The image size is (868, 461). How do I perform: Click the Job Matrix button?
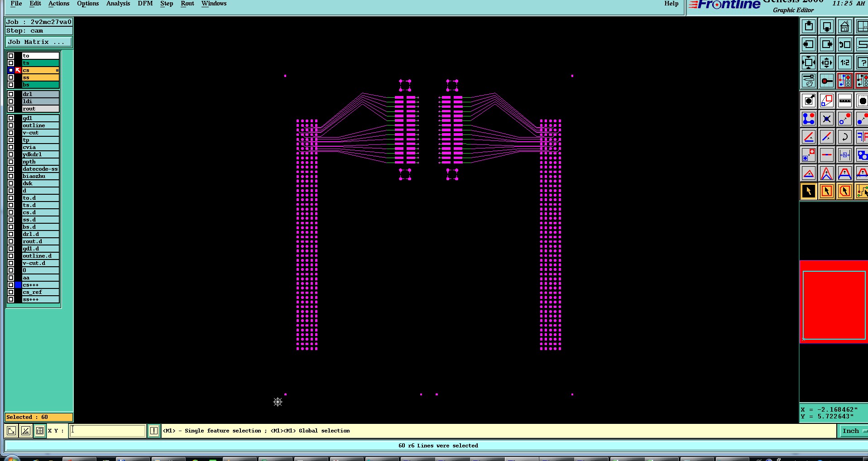38,42
